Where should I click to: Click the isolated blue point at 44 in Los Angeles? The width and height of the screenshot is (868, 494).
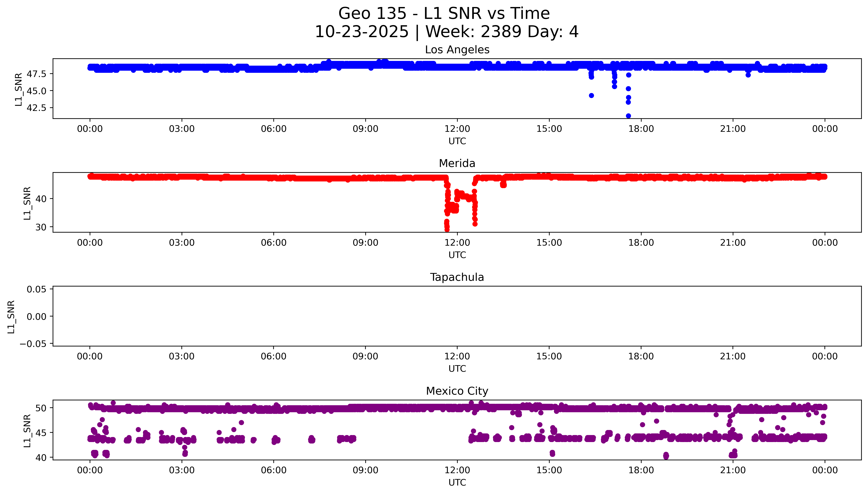591,95
